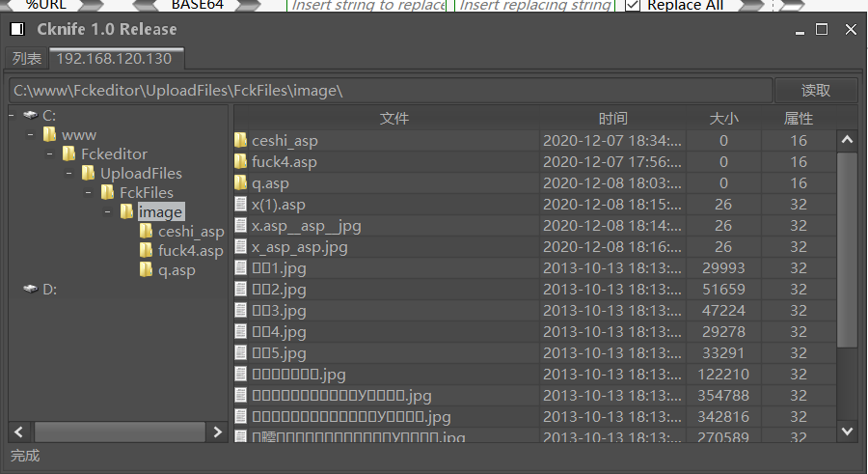Click fuck4.asp folder icon in the tree
868x474 pixels.
pos(147,251)
